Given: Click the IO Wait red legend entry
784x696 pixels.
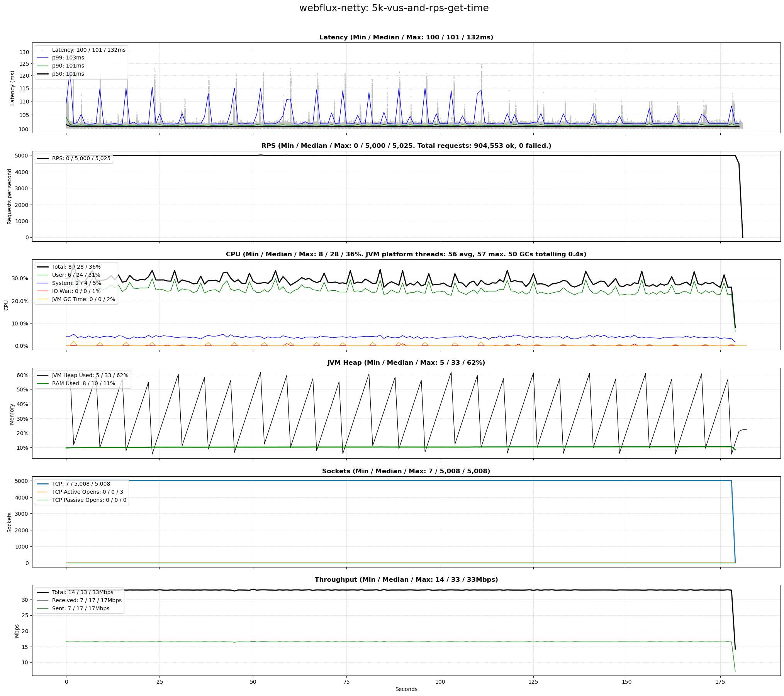Looking at the screenshot, I should tap(76, 291).
